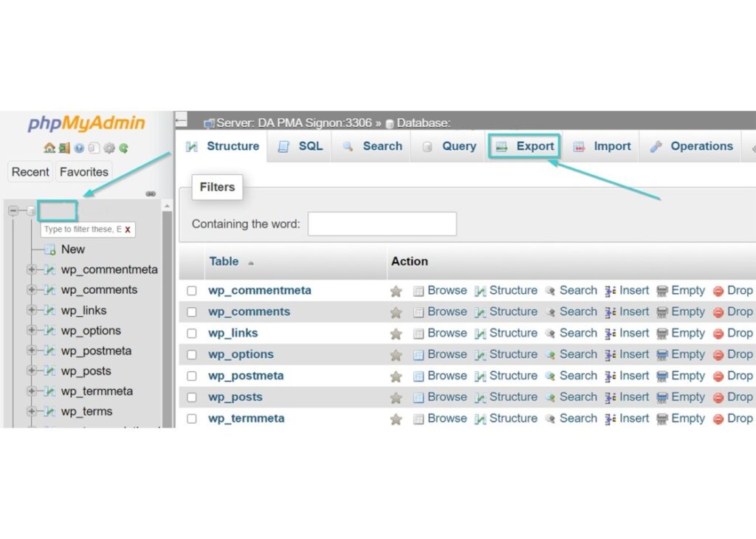Click wp_links table icon in sidebar tree
Viewport: 756px width, 539px height.
[49, 310]
